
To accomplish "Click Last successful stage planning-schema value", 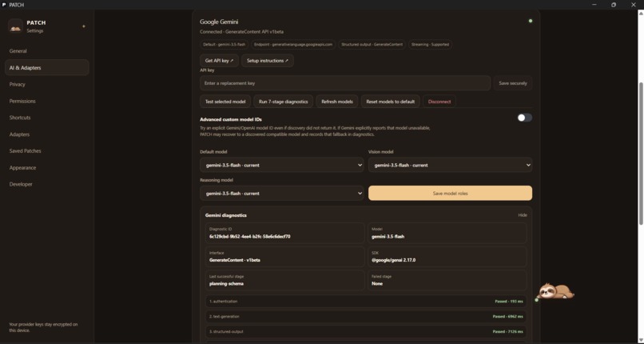I will pyautogui.click(x=226, y=283).
